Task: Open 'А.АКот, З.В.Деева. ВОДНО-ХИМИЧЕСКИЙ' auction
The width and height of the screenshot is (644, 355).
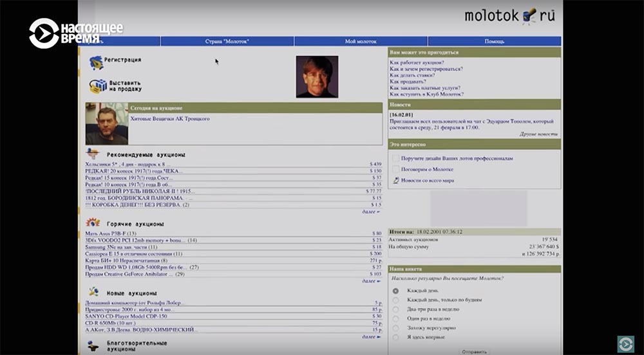Action: coord(141,329)
